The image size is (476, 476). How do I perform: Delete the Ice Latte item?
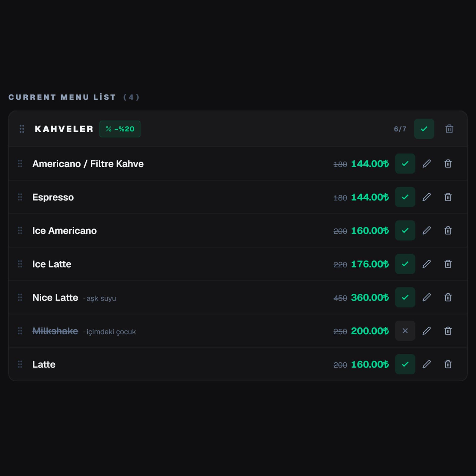[448, 264]
